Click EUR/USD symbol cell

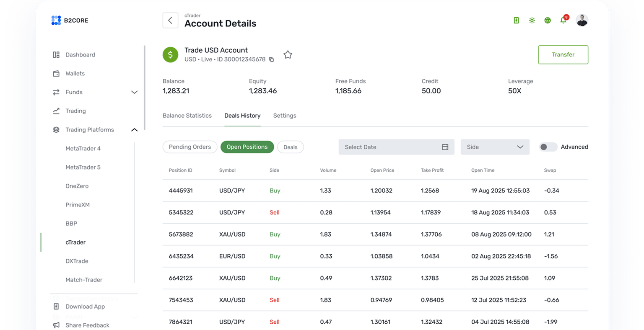tap(232, 256)
